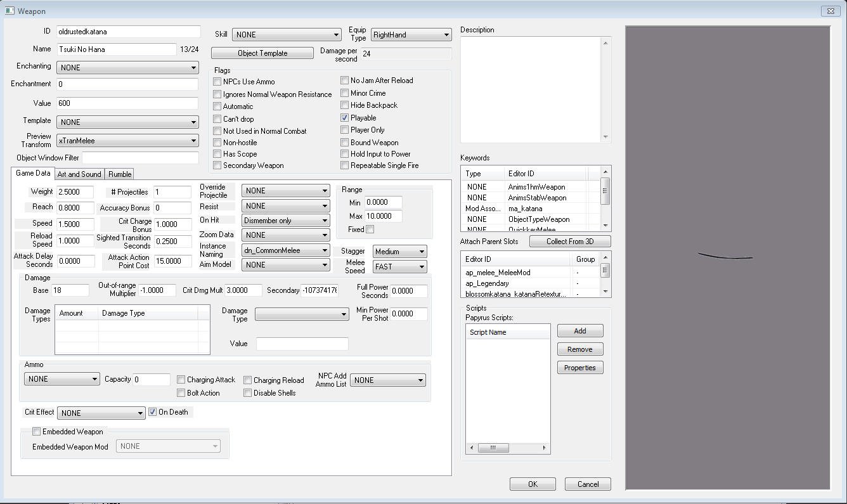Click the Name field with Tsuki No Hana

[x=116, y=49]
